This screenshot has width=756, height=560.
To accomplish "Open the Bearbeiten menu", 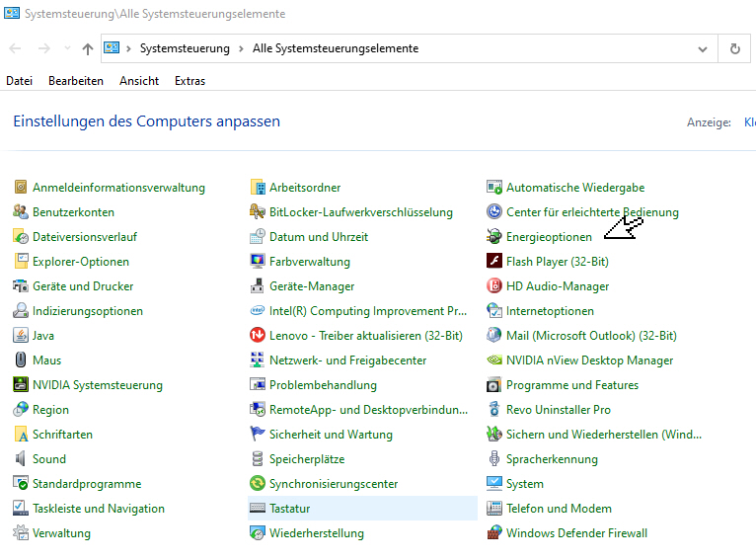I will pos(76,81).
